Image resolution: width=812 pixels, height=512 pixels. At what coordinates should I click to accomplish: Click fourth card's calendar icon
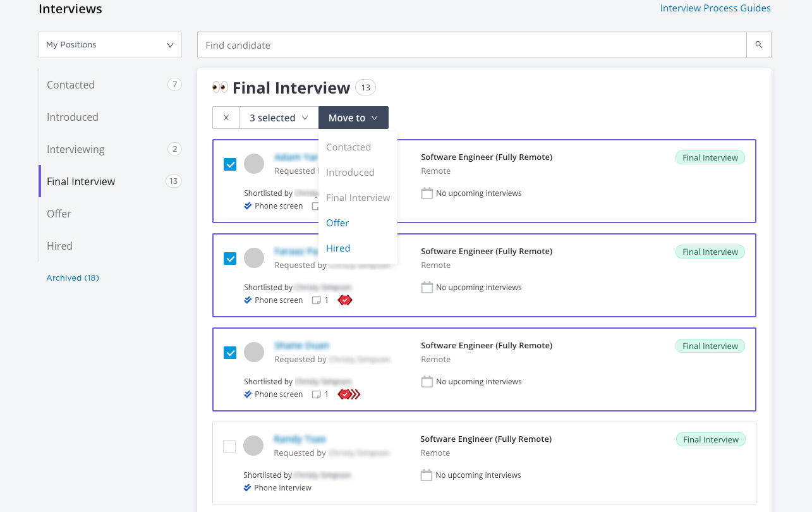[427, 475]
